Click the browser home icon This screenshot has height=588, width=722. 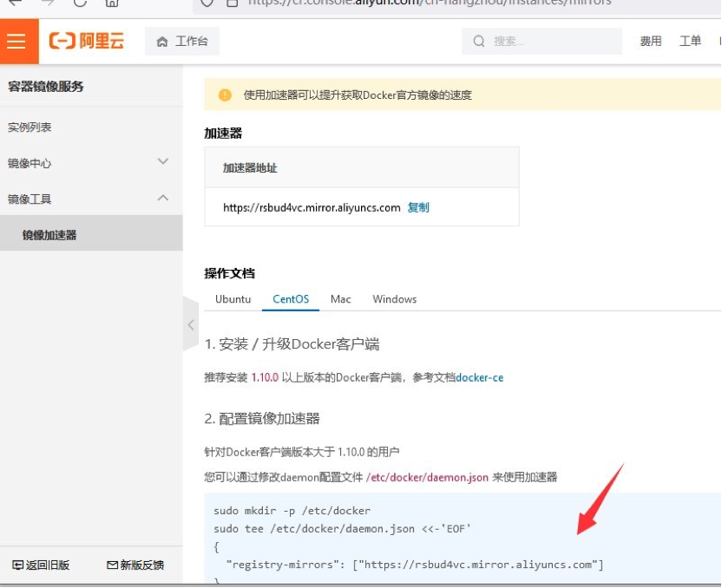[x=112, y=3]
